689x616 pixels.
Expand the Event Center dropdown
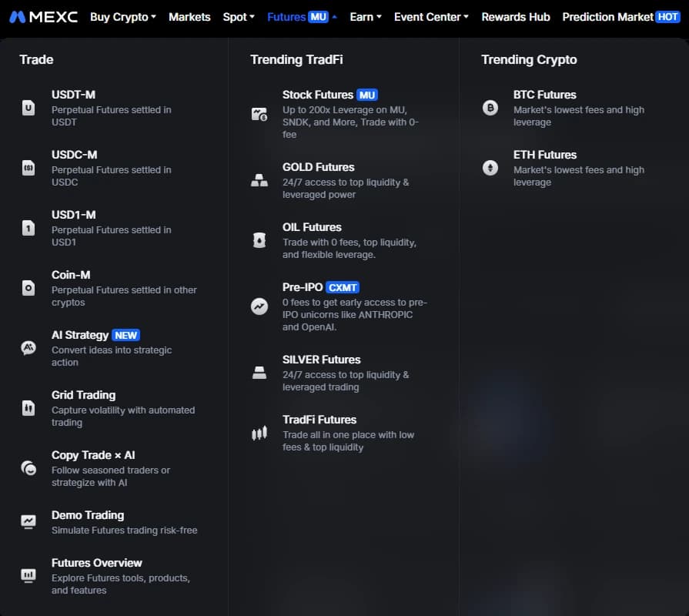(432, 17)
